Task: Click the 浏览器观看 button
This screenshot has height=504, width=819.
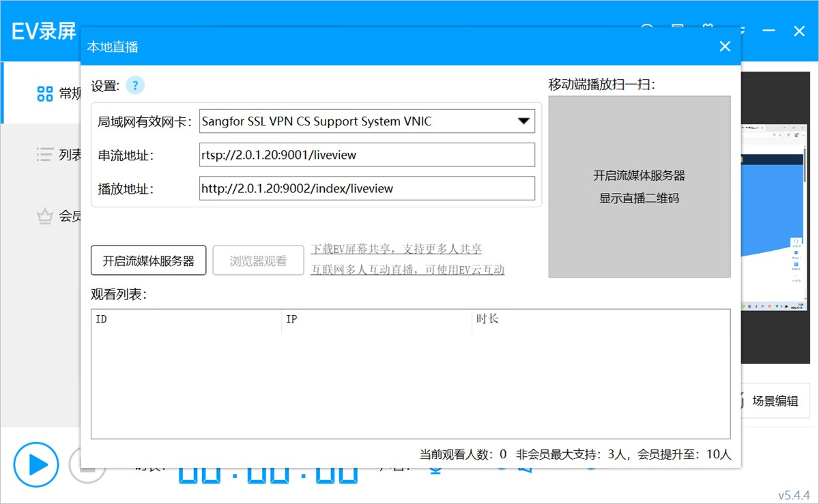Action: point(258,261)
